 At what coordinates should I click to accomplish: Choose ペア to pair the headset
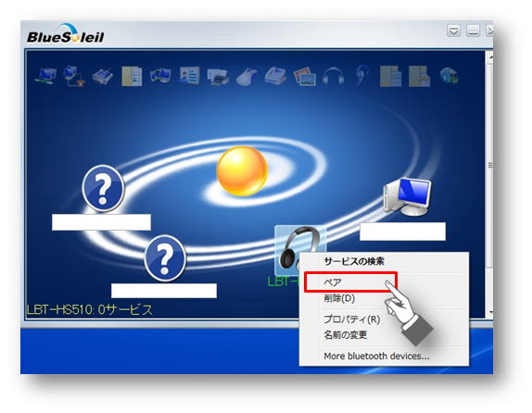[x=350, y=282]
